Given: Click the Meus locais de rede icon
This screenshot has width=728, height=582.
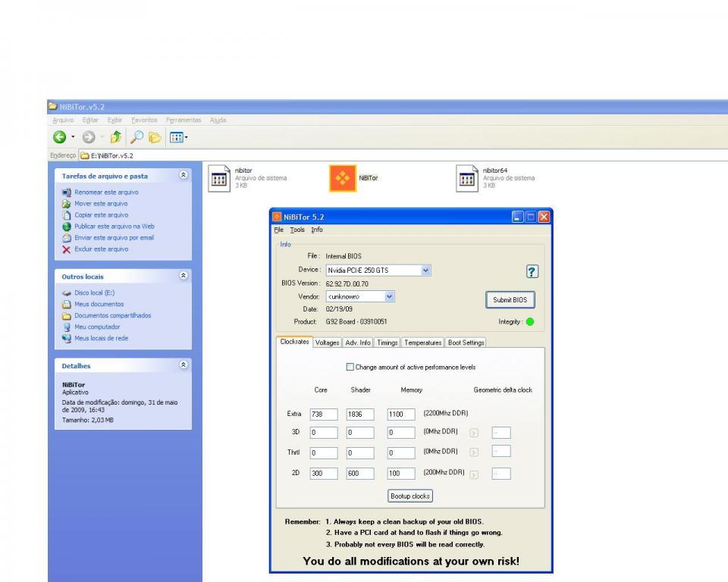Looking at the screenshot, I should [67, 338].
